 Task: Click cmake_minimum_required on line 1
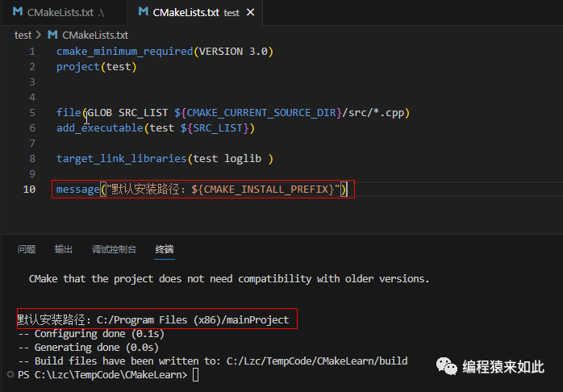point(124,52)
